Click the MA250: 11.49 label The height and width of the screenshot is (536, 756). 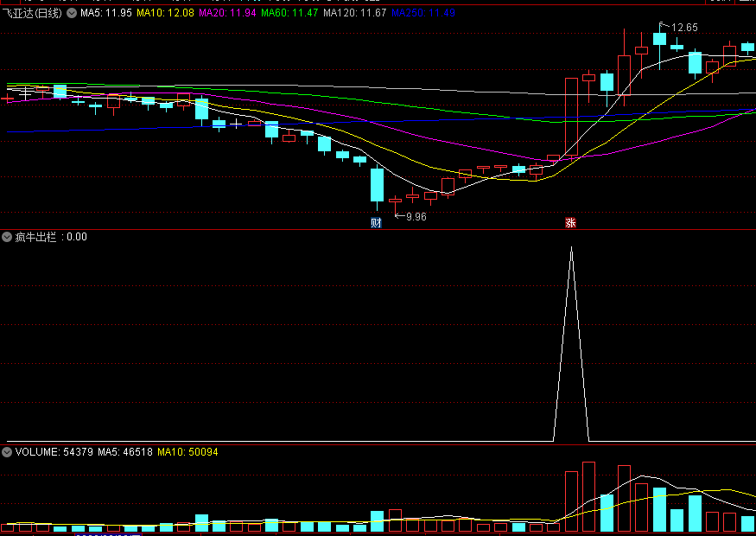(x=423, y=13)
